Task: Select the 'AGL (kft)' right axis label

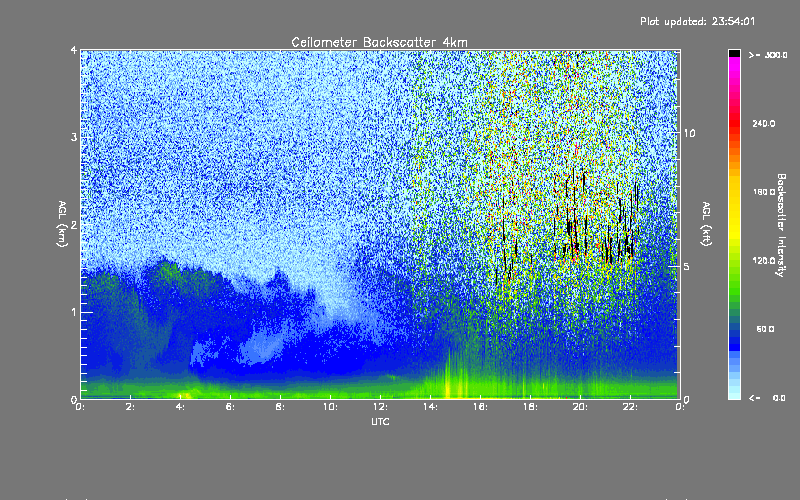Action: click(706, 224)
